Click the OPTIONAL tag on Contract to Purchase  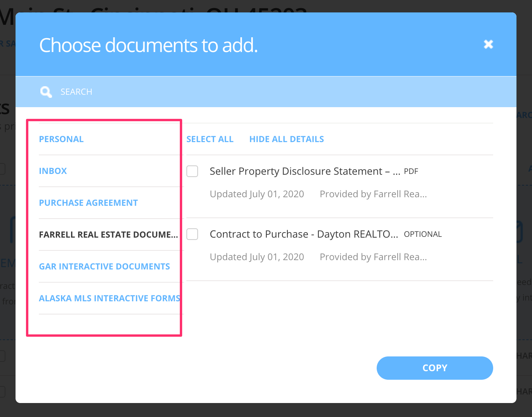pyautogui.click(x=423, y=234)
